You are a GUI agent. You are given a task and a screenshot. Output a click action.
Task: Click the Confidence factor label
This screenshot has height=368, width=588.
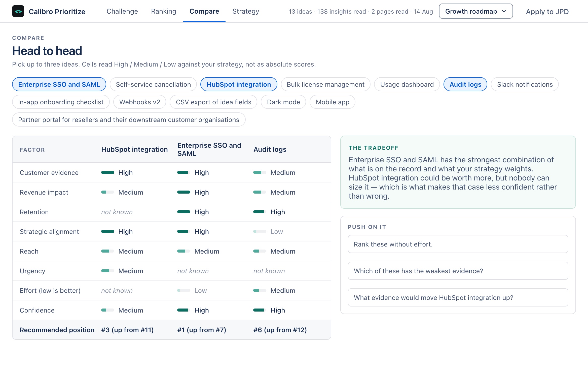pyautogui.click(x=37, y=310)
